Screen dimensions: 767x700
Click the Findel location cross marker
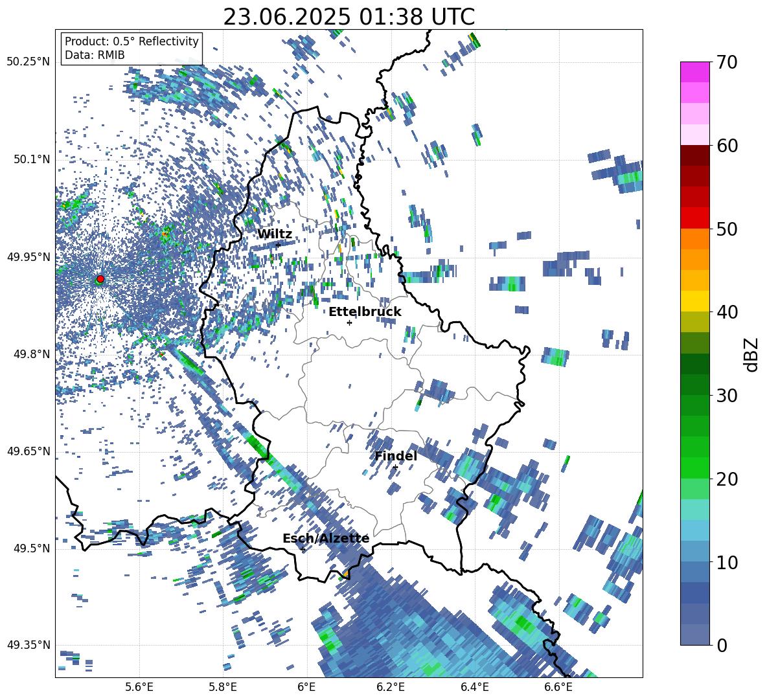pyautogui.click(x=395, y=468)
